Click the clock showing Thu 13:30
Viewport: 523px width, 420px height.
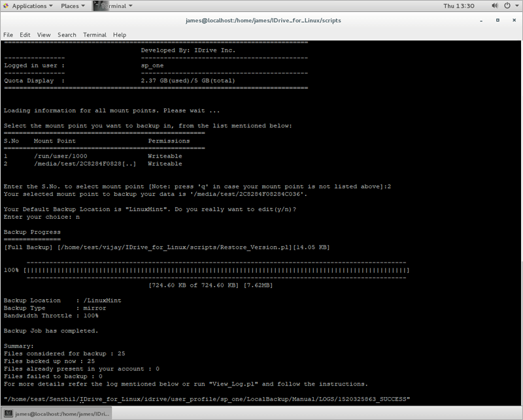tap(459, 6)
